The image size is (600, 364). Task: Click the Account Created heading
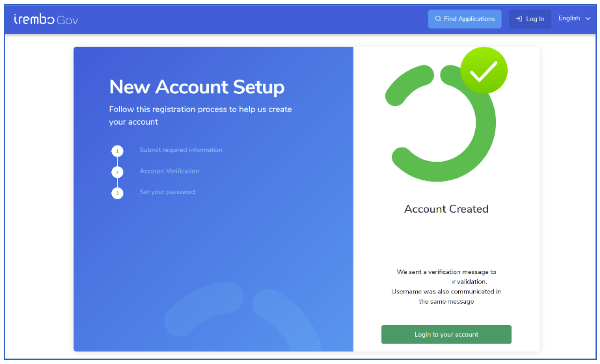click(446, 209)
